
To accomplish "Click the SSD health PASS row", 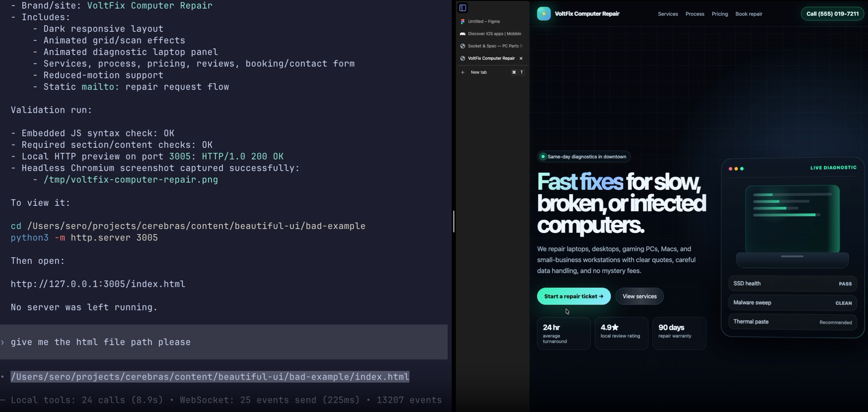I will pos(792,283).
